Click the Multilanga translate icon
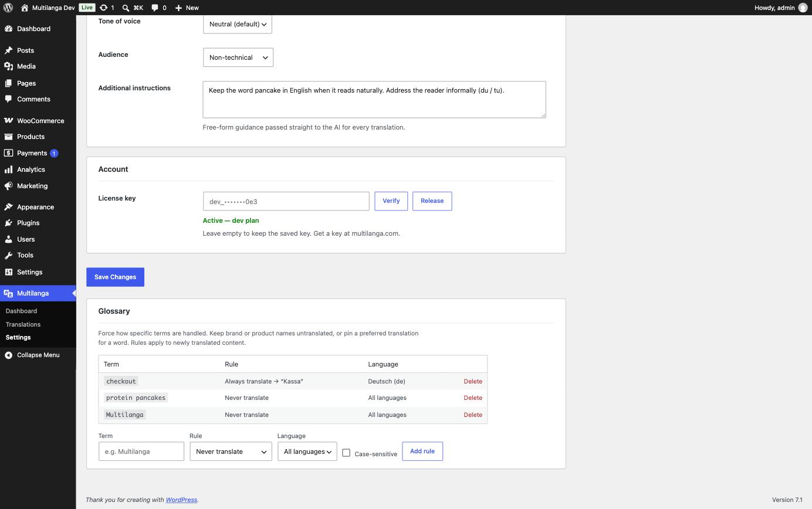The image size is (812, 509). [x=9, y=293]
